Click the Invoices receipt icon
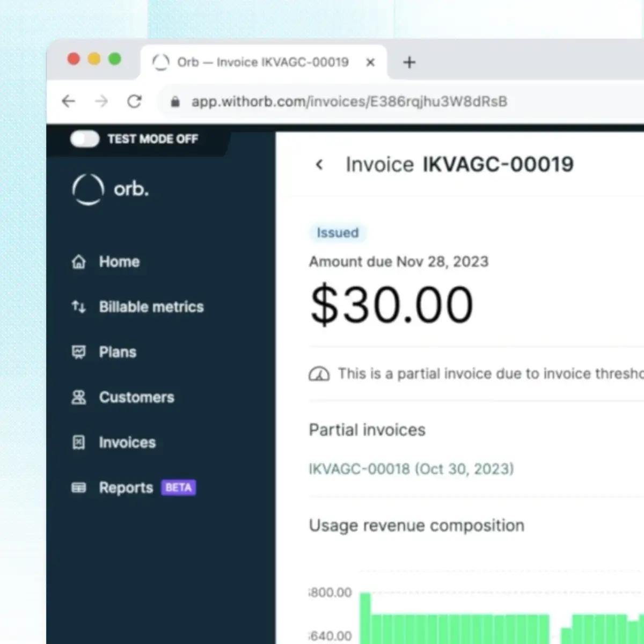This screenshot has width=644, height=644. click(x=79, y=442)
